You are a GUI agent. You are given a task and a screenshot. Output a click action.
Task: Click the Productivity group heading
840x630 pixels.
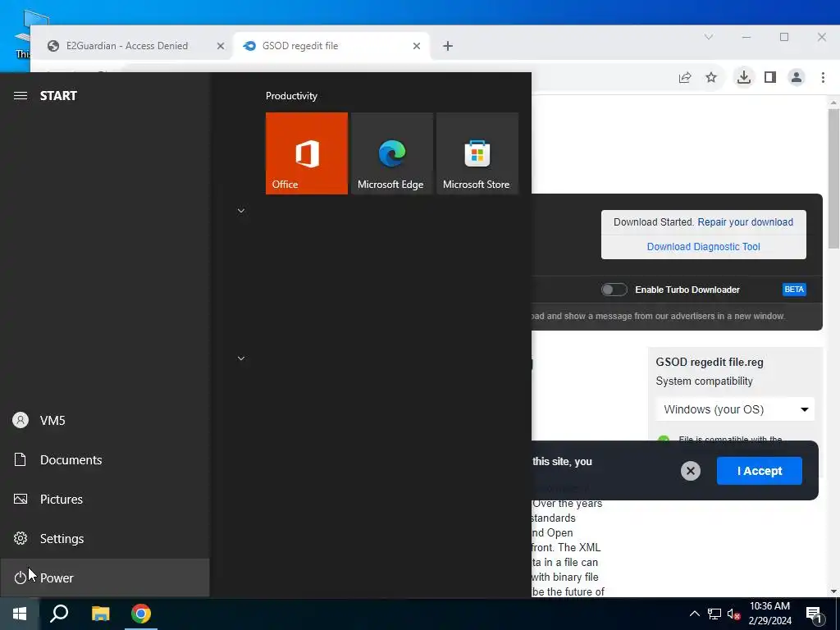point(291,96)
